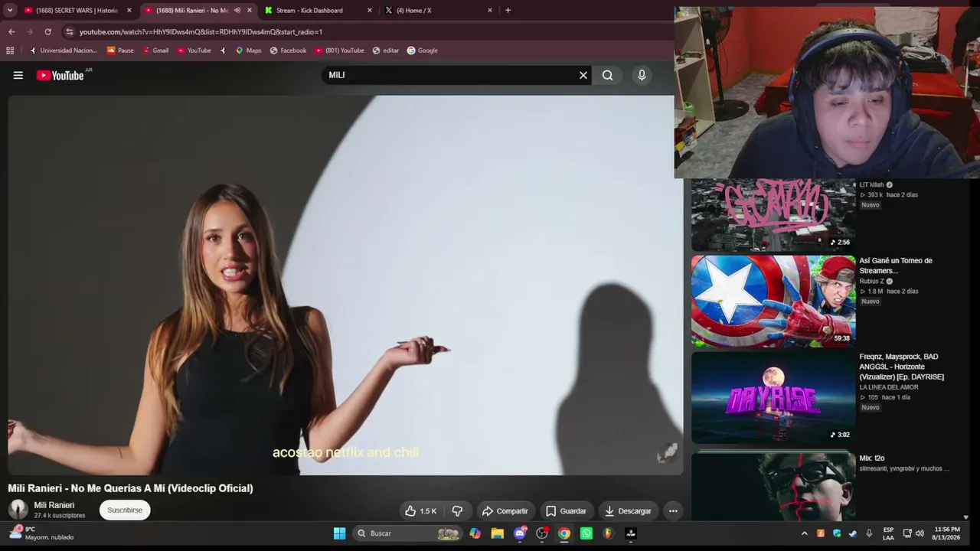Image resolution: width=980 pixels, height=551 pixels.
Task: Click the video player with Netflix and chill caption
Action: 345,285
